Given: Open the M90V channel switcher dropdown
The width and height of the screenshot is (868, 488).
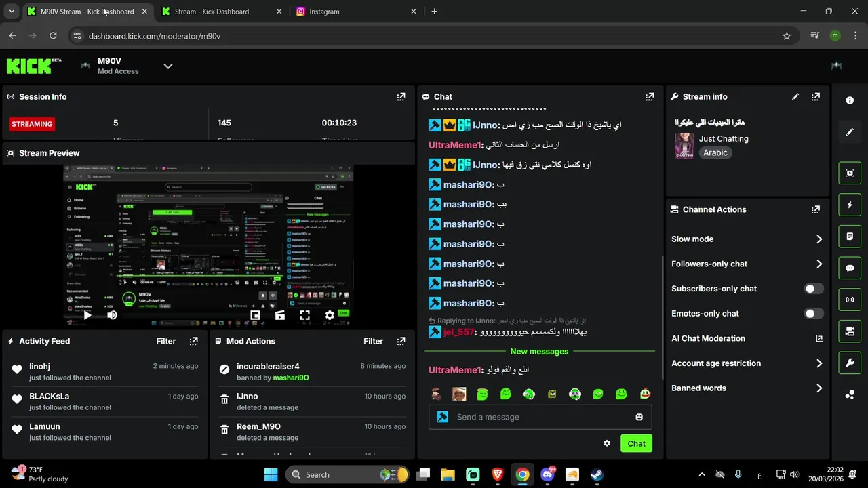Looking at the screenshot, I should (x=168, y=66).
